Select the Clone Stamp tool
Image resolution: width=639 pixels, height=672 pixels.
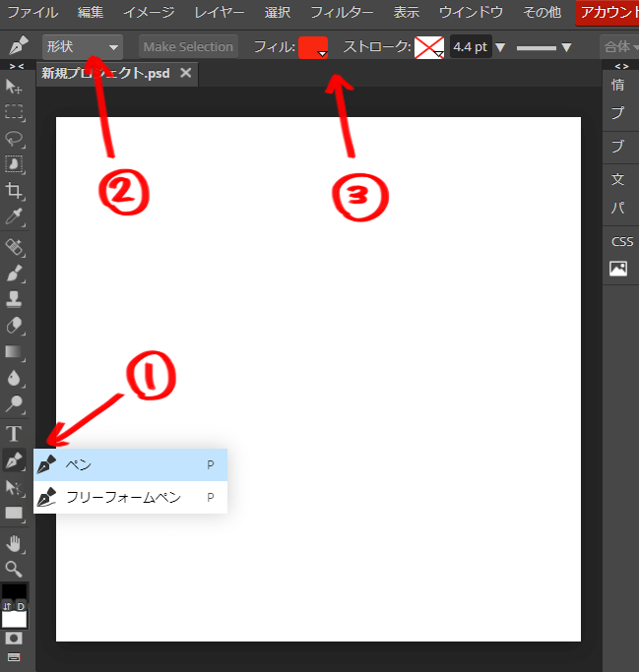[14, 299]
